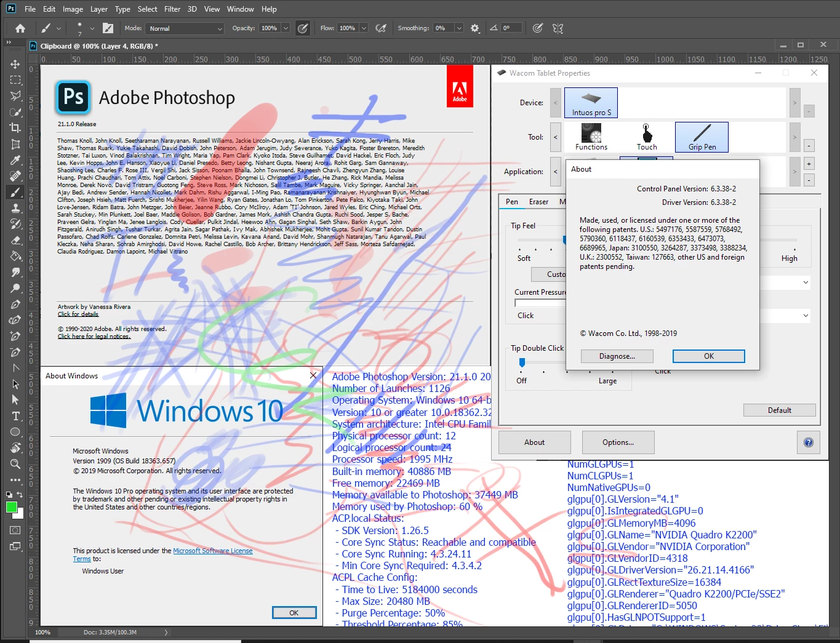
Task: Select the Add Anchor Point tool
Action: 15,336
